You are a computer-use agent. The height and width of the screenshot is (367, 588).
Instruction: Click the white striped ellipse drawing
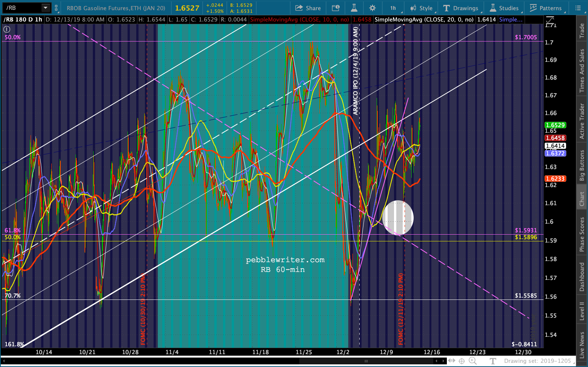(x=398, y=218)
